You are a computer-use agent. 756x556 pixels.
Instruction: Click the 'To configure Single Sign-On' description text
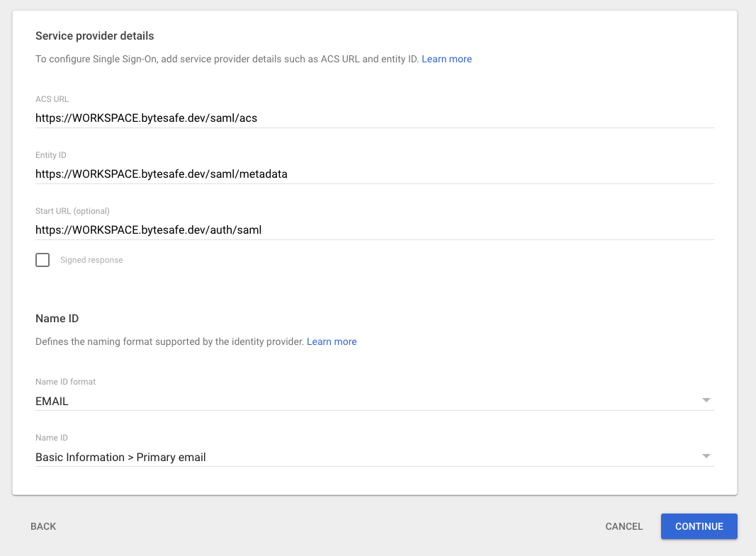227,59
